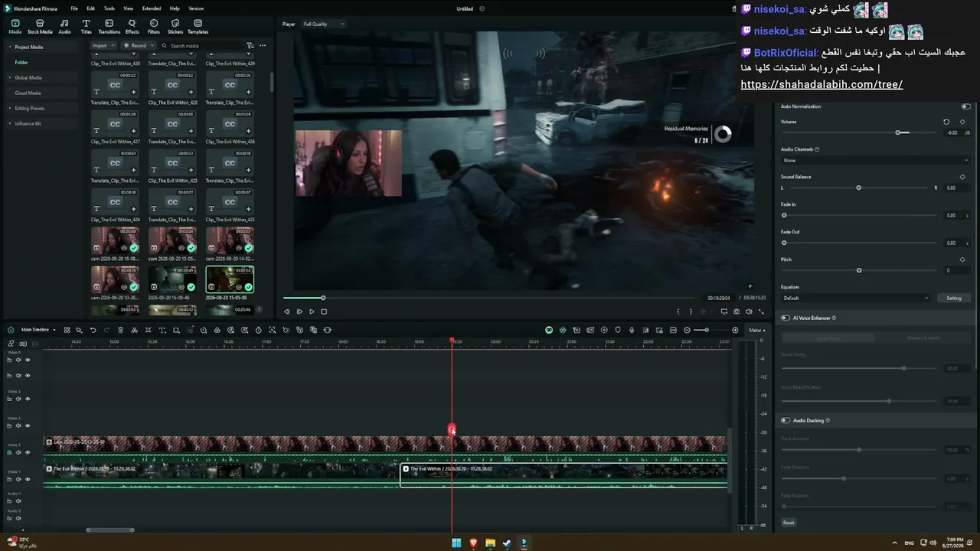The image size is (980, 551).
Task: Select the Text tool in timeline toolbar
Action: pyautogui.click(x=162, y=330)
